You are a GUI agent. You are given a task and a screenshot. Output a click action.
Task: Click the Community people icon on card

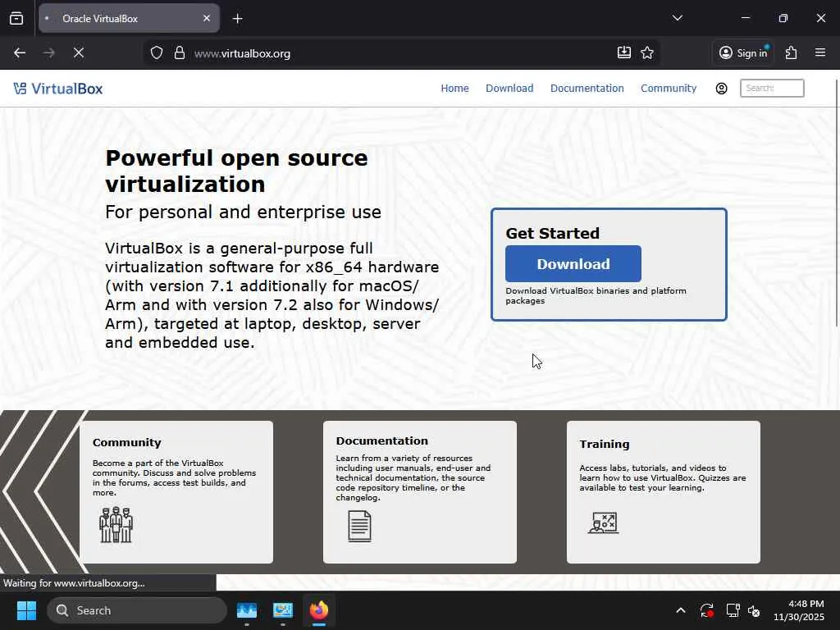coord(116,525)
